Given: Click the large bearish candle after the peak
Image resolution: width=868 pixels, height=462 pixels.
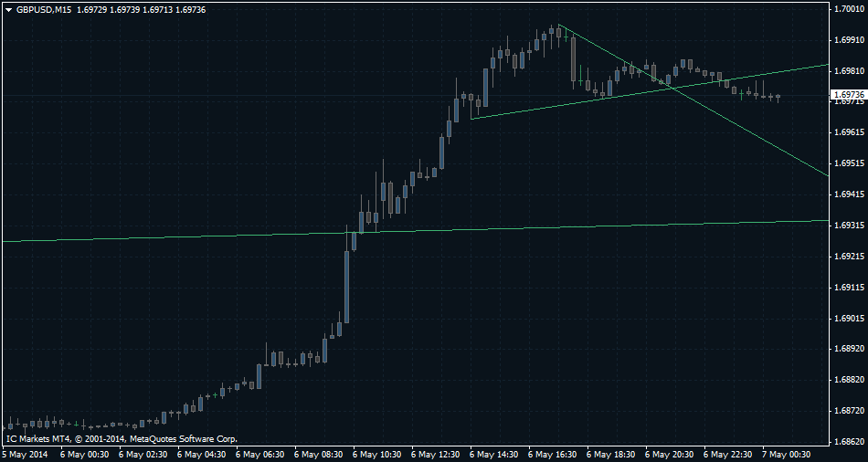Looking at the screenshot, I should [573, 59].
